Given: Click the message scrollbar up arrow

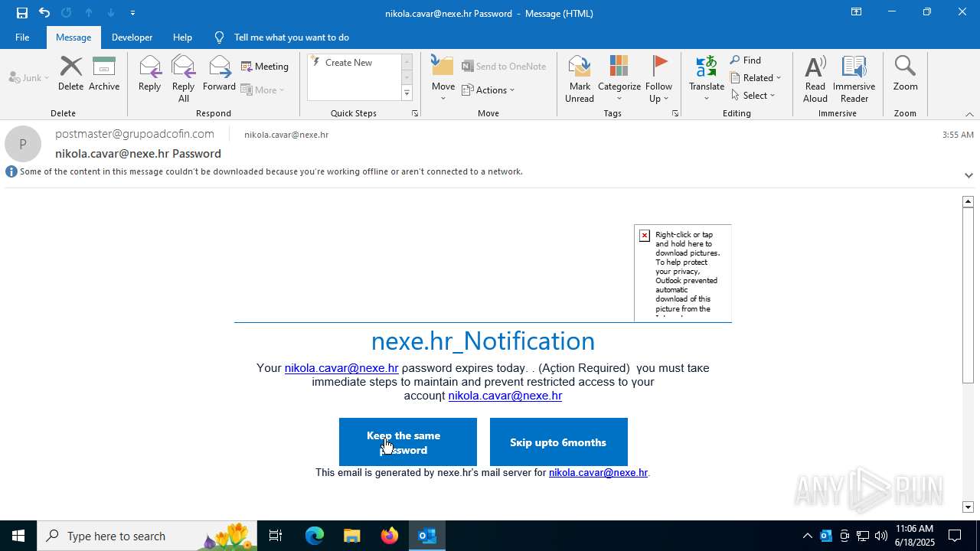Looking at the screenshot, I should click(968, 201).
